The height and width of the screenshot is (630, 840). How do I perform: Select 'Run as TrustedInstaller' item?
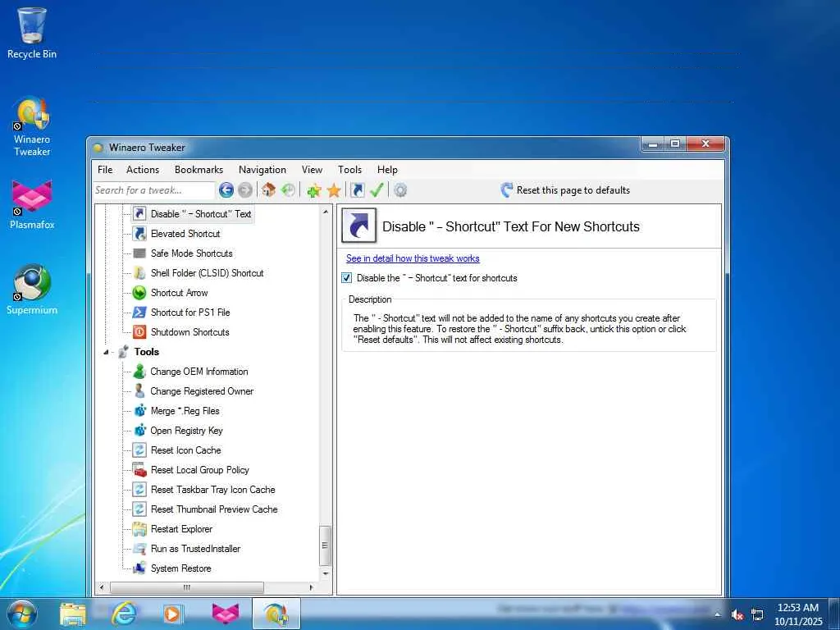click(x=195, y=549)
